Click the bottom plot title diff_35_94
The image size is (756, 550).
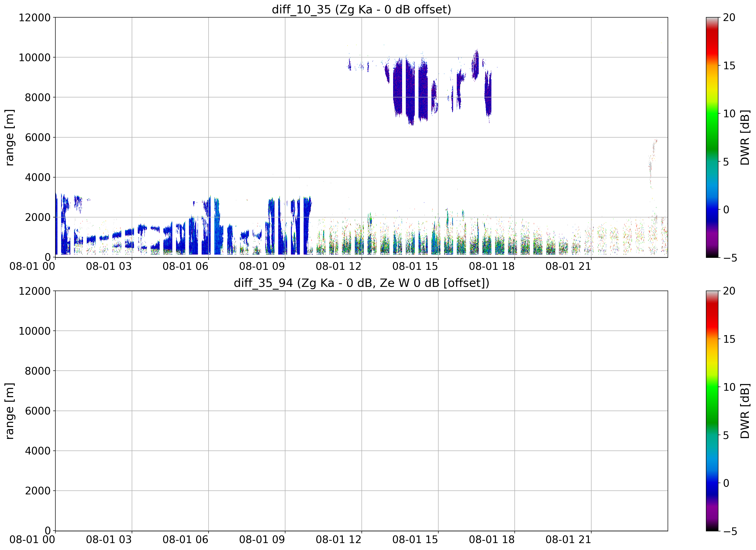coord(361,283)
